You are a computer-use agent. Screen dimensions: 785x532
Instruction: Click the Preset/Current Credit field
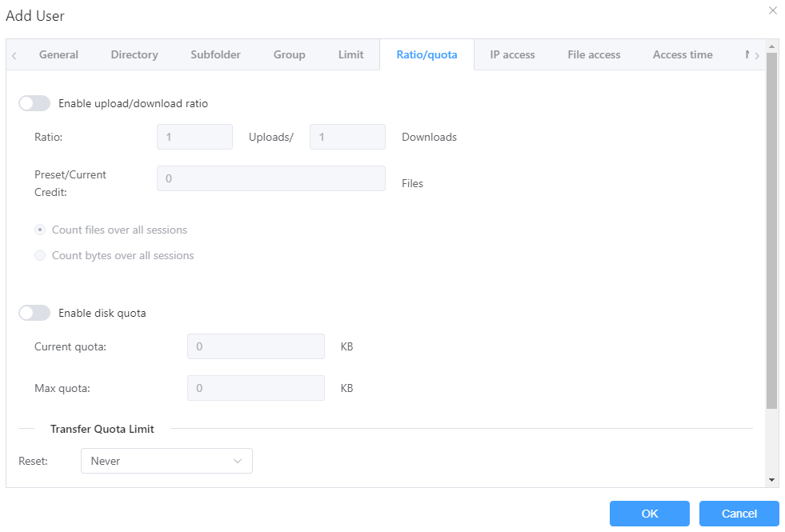coord(270,178)
